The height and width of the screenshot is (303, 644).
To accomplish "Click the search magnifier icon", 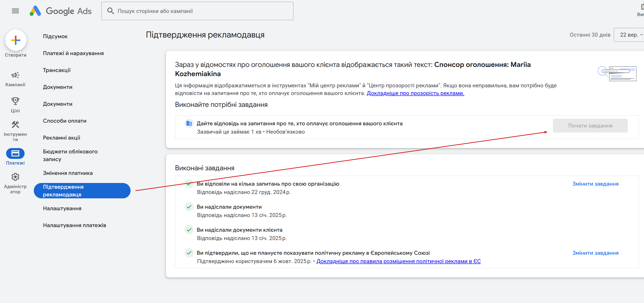I will pyautogui.click(x=111, y=11).
